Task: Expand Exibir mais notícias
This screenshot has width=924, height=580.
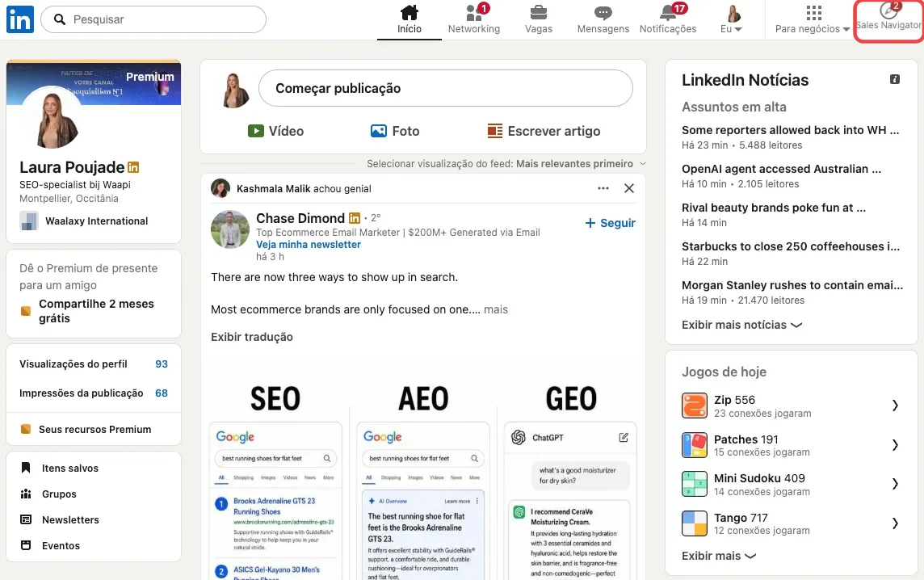Action: (x=741, y=325)
